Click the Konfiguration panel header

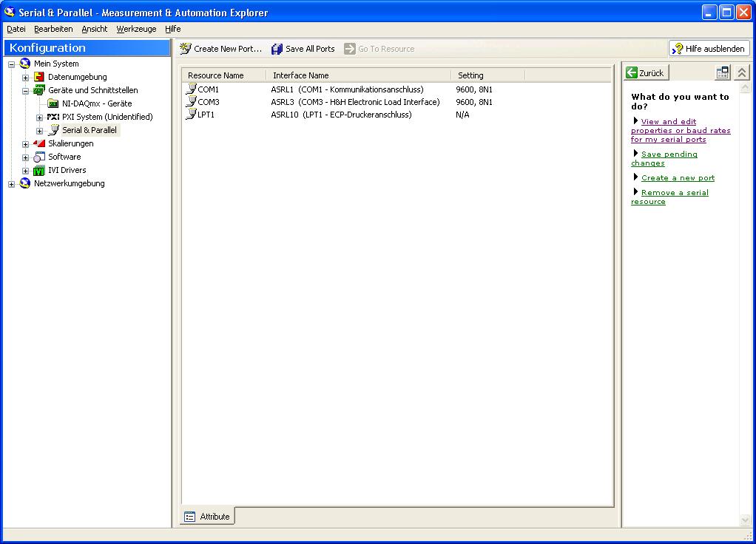(x=87, y=48)
